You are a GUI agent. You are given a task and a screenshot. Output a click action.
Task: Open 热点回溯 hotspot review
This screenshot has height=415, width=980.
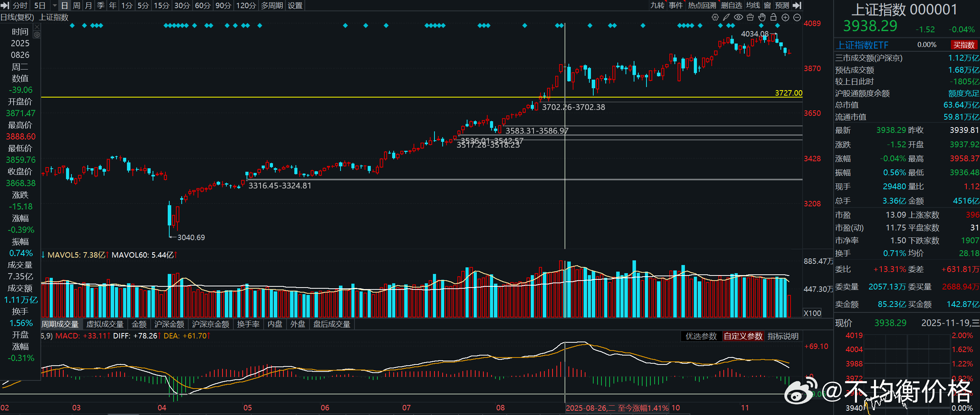pyautogui.click(x=702, y=5)
